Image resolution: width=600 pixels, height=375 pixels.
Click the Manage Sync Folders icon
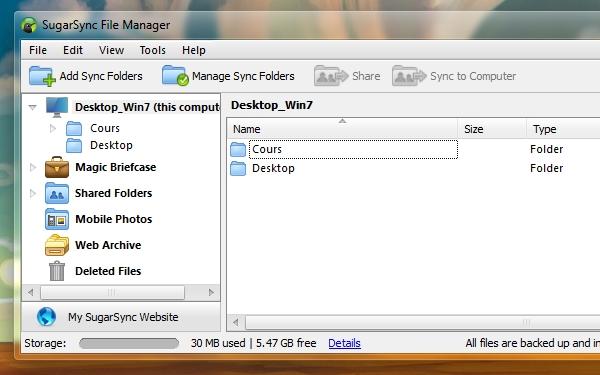coord(175,75)
